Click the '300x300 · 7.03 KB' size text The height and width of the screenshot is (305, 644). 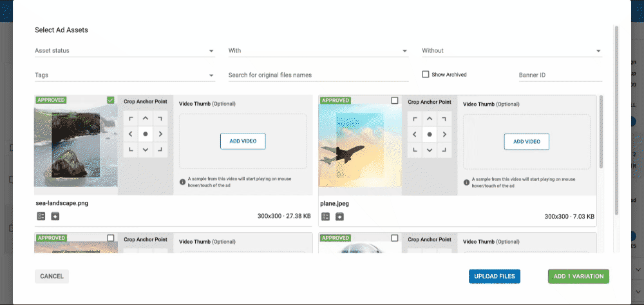[x=570, y=217]
